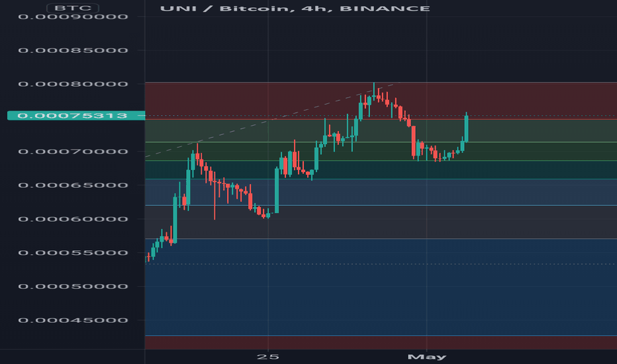
Task: Click the highest-wick candle near 0.00080000
Action: click(x=374, y=91)
